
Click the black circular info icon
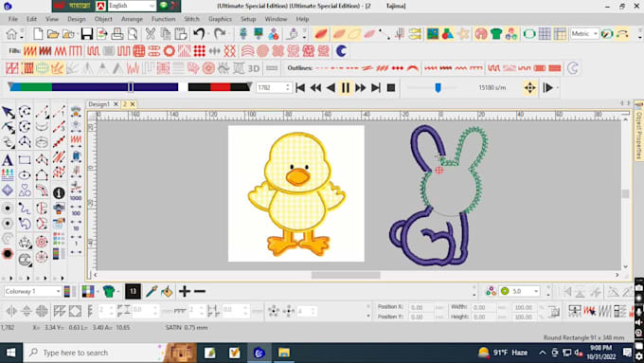coord(59,192)
